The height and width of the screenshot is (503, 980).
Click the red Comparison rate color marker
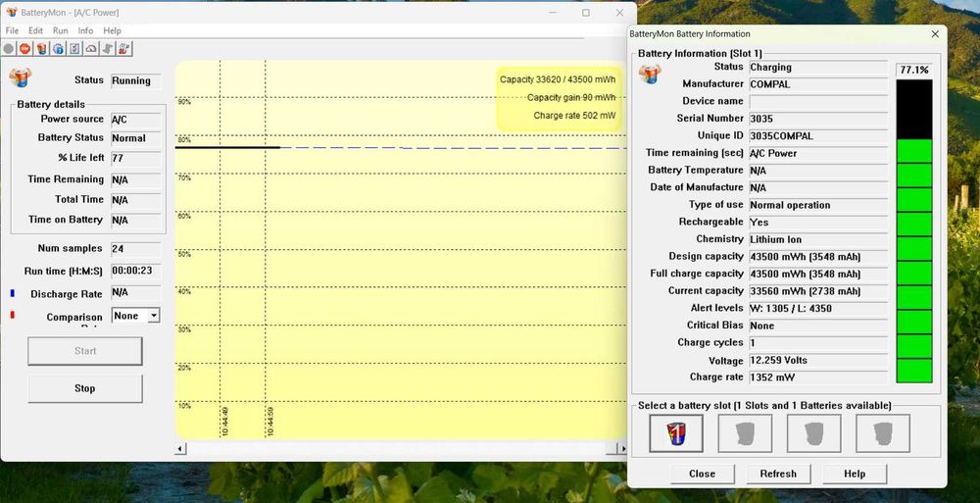coord(13,315)
